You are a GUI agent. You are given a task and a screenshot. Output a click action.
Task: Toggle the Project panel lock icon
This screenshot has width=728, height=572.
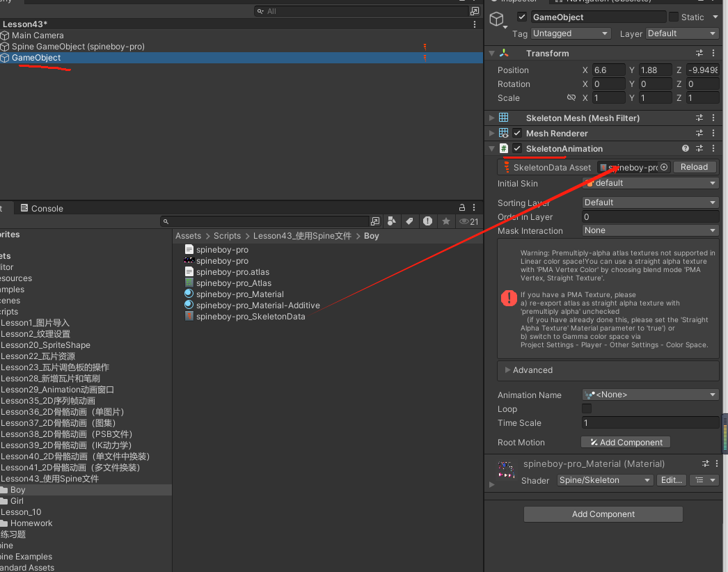(x=462, y=207)
